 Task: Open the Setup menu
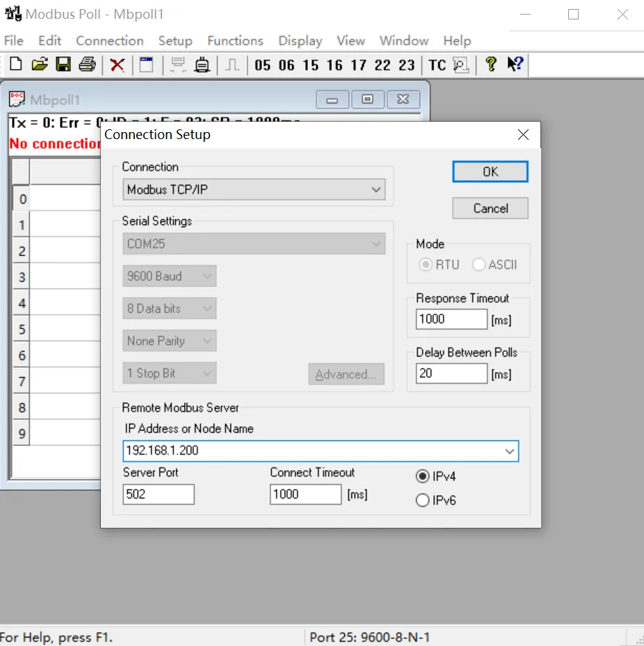(x=175, y=40)
